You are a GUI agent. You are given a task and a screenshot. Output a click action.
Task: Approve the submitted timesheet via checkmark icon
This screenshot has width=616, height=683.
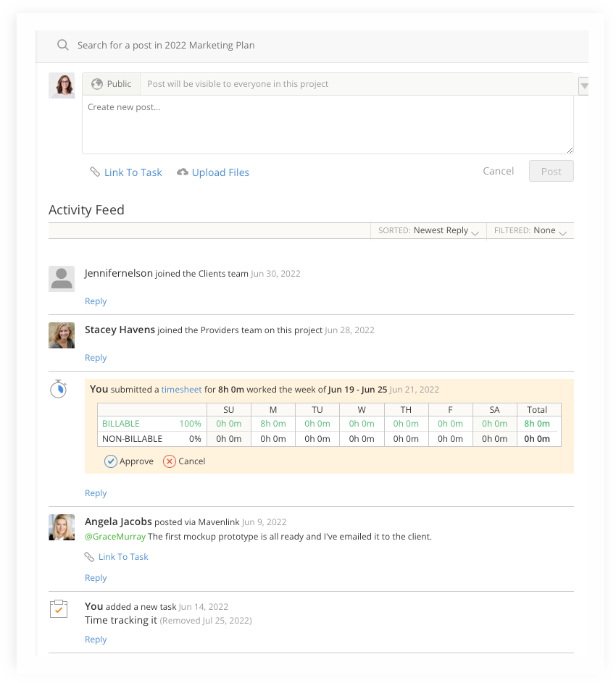[x=111, y=461]
